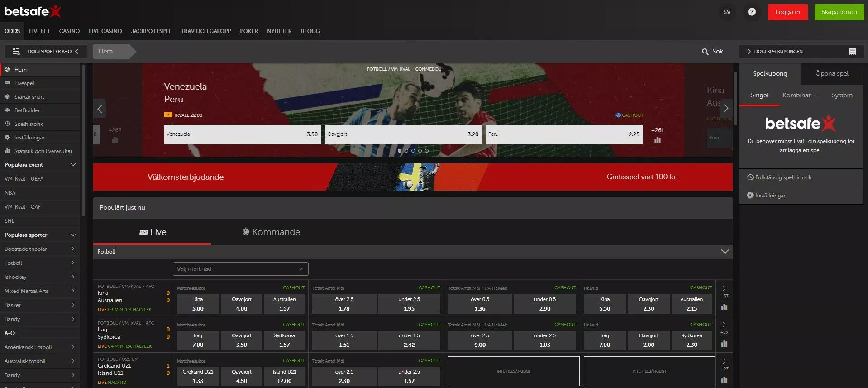Viewport: 868px width, 388px height.
Task: Expand Fotboll in sidebar
Action: pyautogui.click(x=41, y=263)
